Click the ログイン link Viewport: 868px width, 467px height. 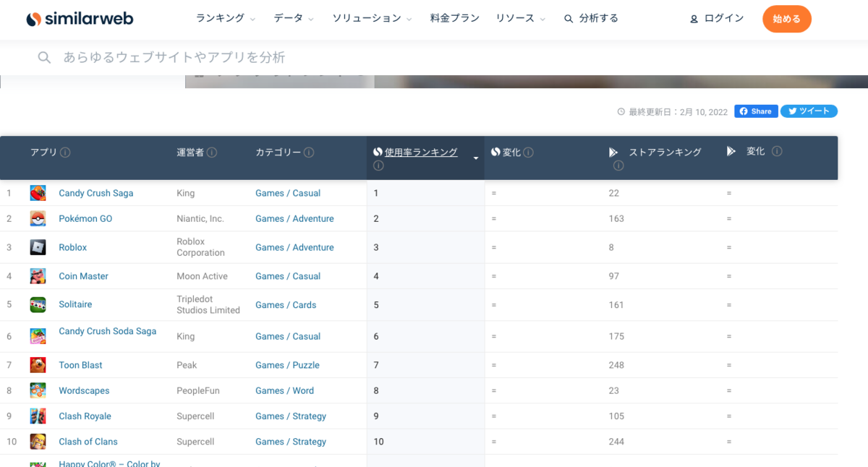pos(724,18)
